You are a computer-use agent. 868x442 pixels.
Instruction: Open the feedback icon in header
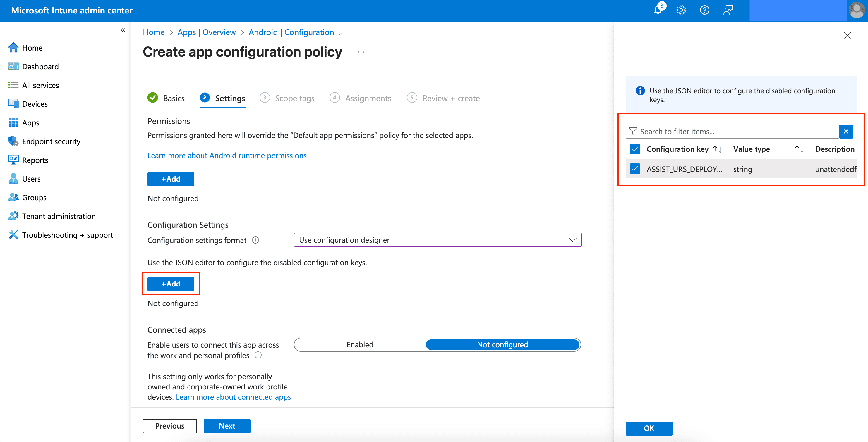pos(728,10)
